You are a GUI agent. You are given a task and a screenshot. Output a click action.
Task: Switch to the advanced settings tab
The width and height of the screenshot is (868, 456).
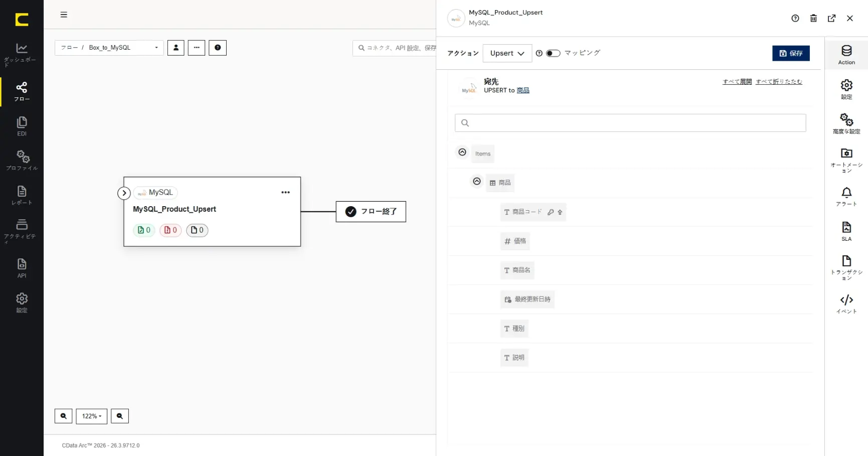(846, 124)
